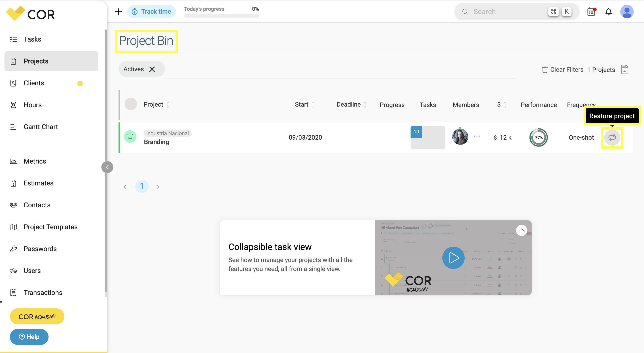Click the Help button

click(x=29, y=337)
